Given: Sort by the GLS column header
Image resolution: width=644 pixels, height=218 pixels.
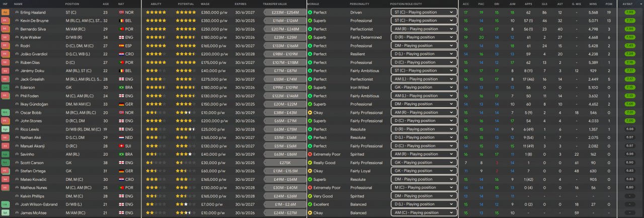Looking at the screenshot, I should pyautogui.click(x=544, y=4).
